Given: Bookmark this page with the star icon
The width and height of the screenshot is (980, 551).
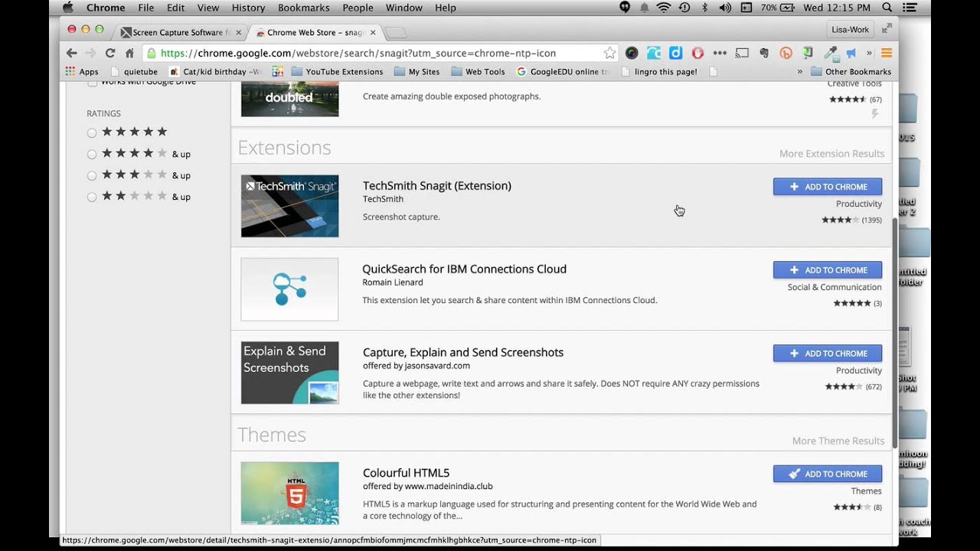Looking at the screenshot, I should pyautogui.click(x=609, y=53).
